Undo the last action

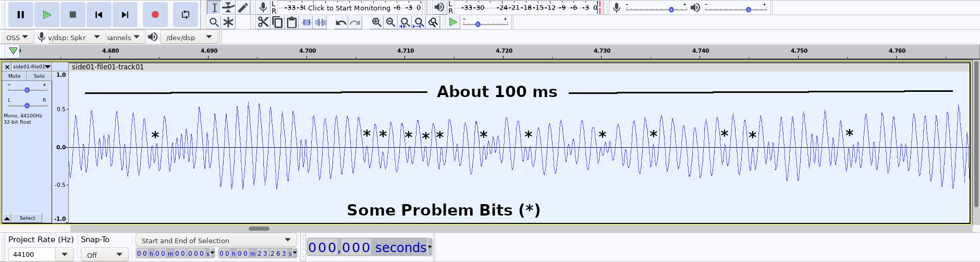tap(341, 22)
